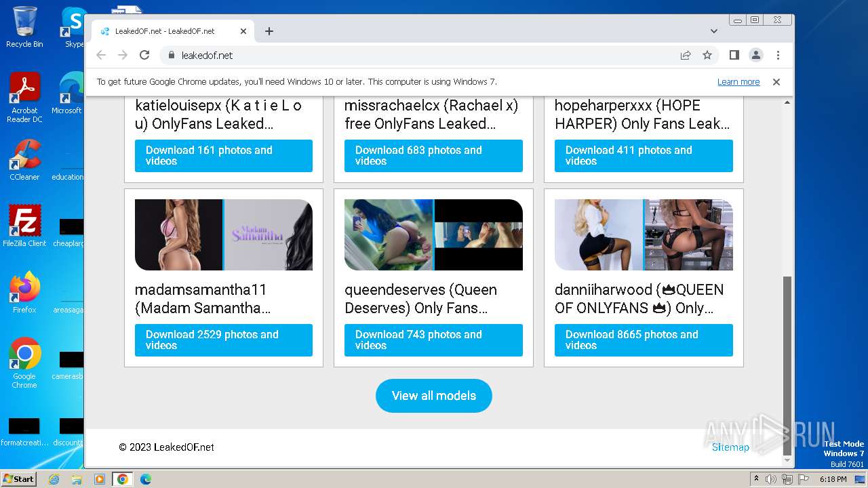868x488 pixels.
Task: Click Download 8665 photos and videos
Action: pyautogui.click(x=644, y=340)
